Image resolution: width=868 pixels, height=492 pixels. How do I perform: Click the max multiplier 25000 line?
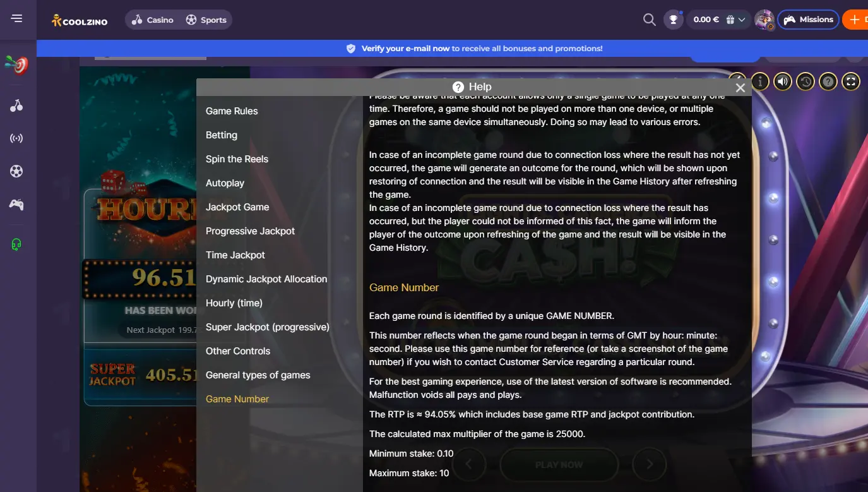477,434
